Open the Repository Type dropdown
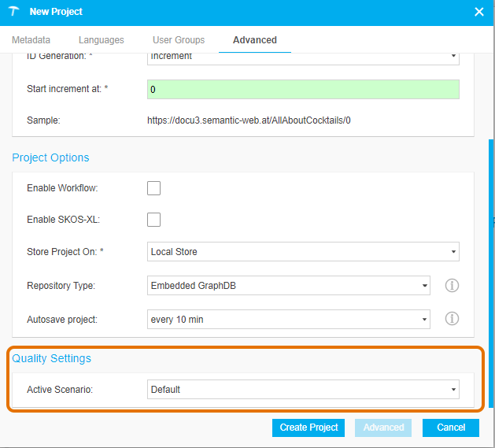Viewport: 495px width, 448px height. (x=289, y=286)
